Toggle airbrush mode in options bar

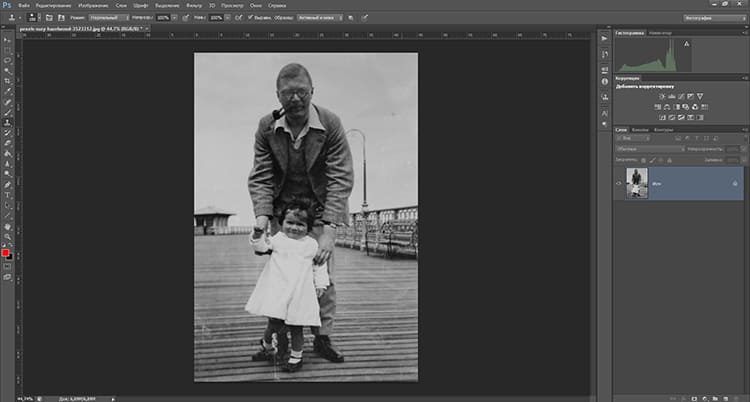pos(238,18)
